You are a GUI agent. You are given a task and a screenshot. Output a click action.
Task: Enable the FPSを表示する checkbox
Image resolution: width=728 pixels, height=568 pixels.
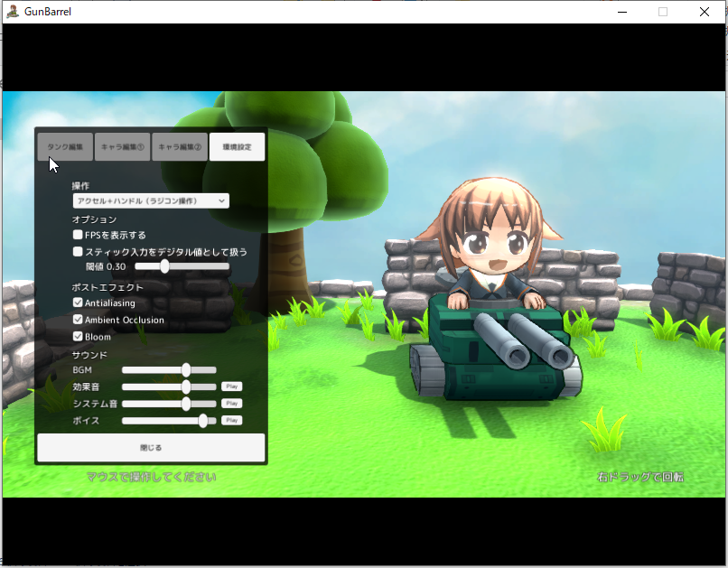(78, 235)
